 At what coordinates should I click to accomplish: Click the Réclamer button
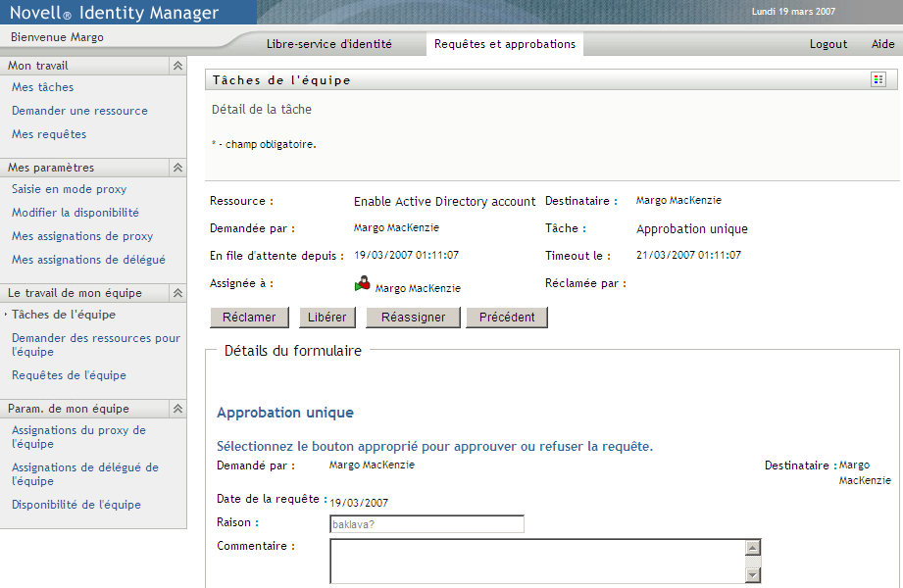249,318
